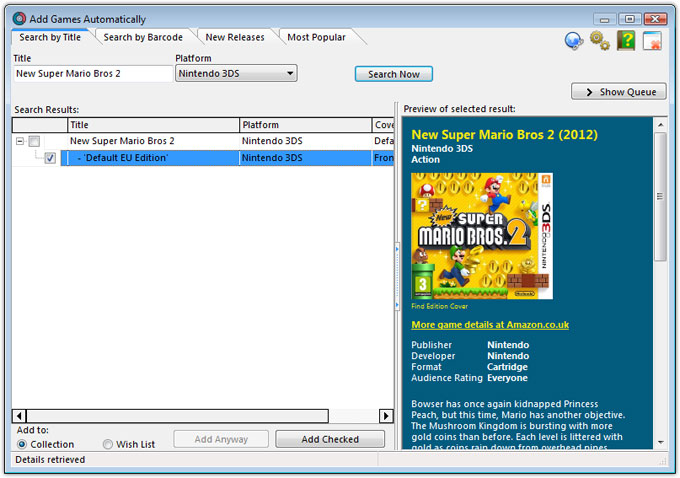Uncheck the 'Default EU Edition' checkbox

point(50,158)
